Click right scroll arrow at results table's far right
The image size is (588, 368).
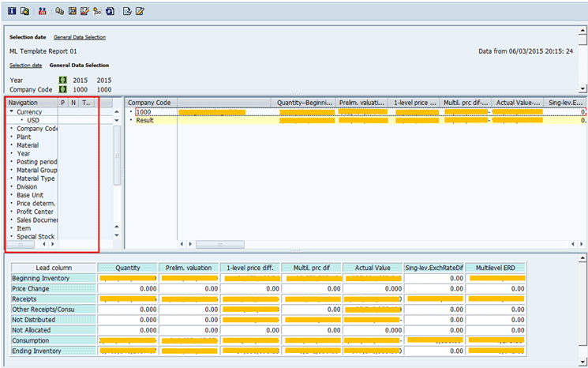pos(582,244)
